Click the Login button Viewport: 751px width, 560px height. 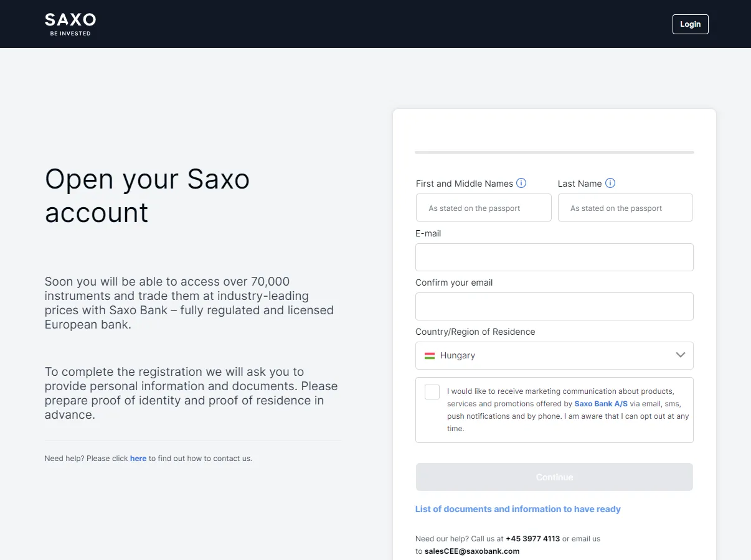click(690, 24)
